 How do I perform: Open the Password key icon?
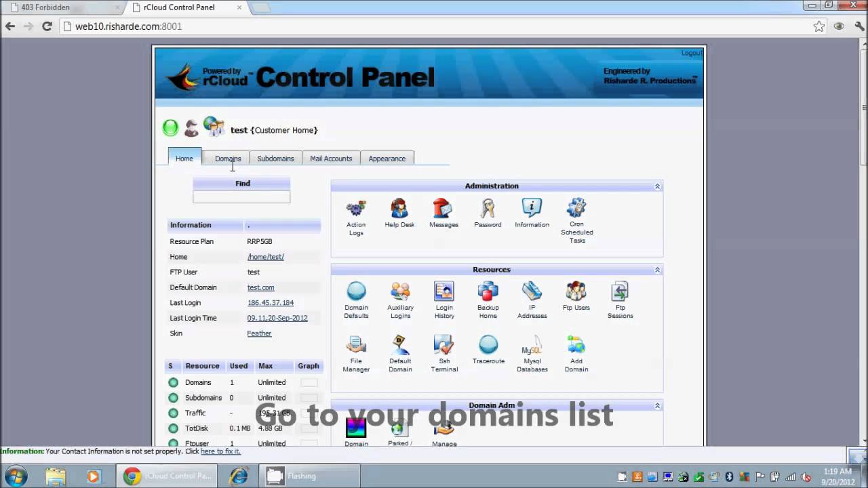click(488, 209)
